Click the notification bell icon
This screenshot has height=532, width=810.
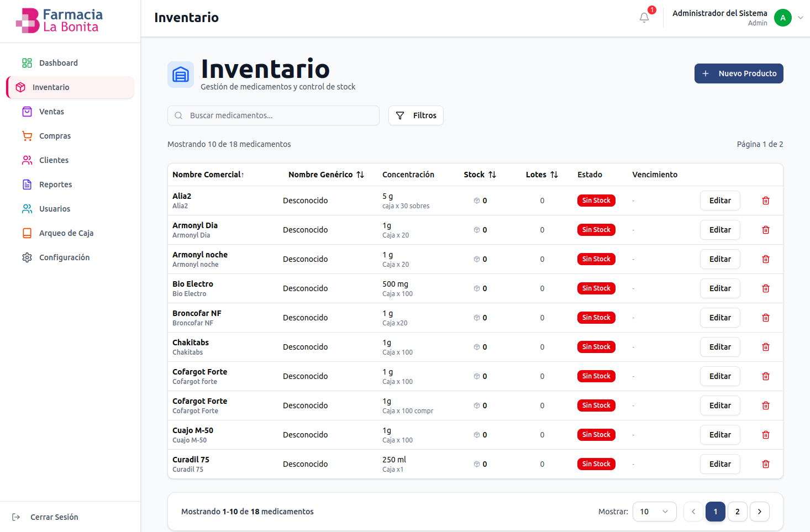pyautogui.click(x=644, y=18)
